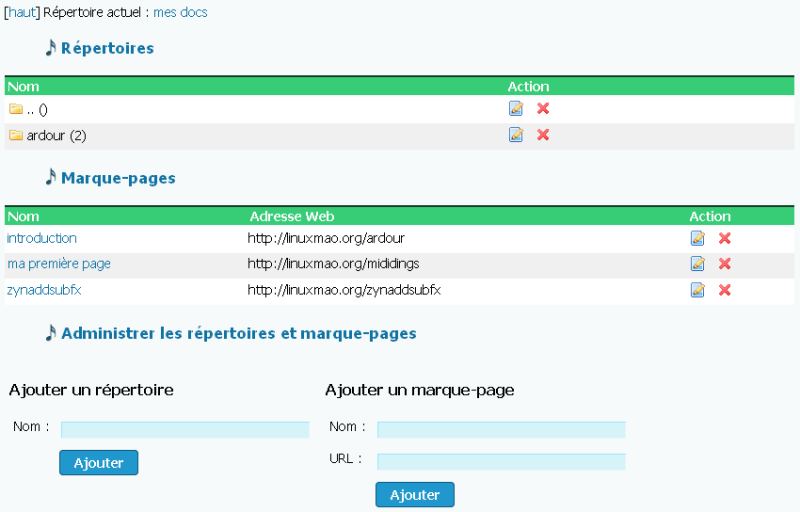Focus the new directory Nom field
Viewport: 800px width, 512px height.
coord(185,429)
